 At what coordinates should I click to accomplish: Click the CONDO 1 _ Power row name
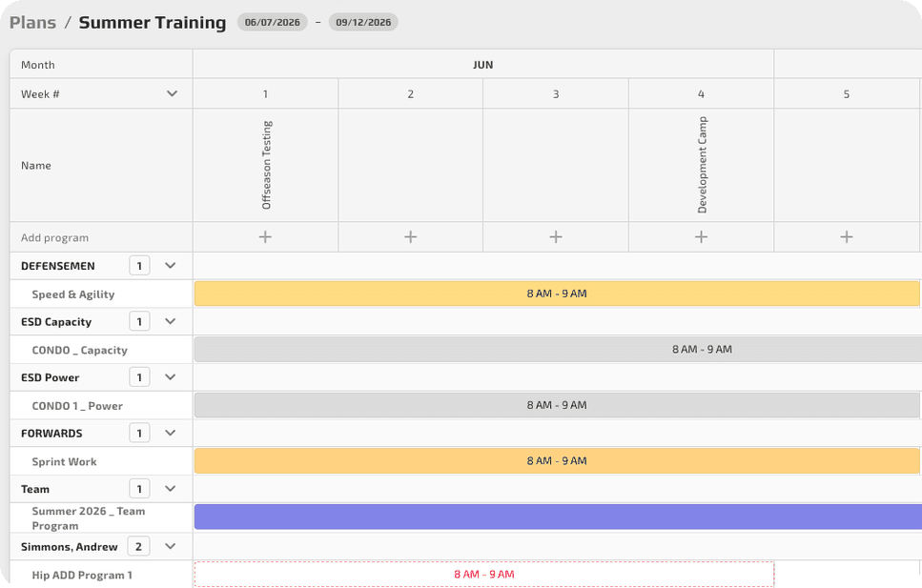pos(77,406)
